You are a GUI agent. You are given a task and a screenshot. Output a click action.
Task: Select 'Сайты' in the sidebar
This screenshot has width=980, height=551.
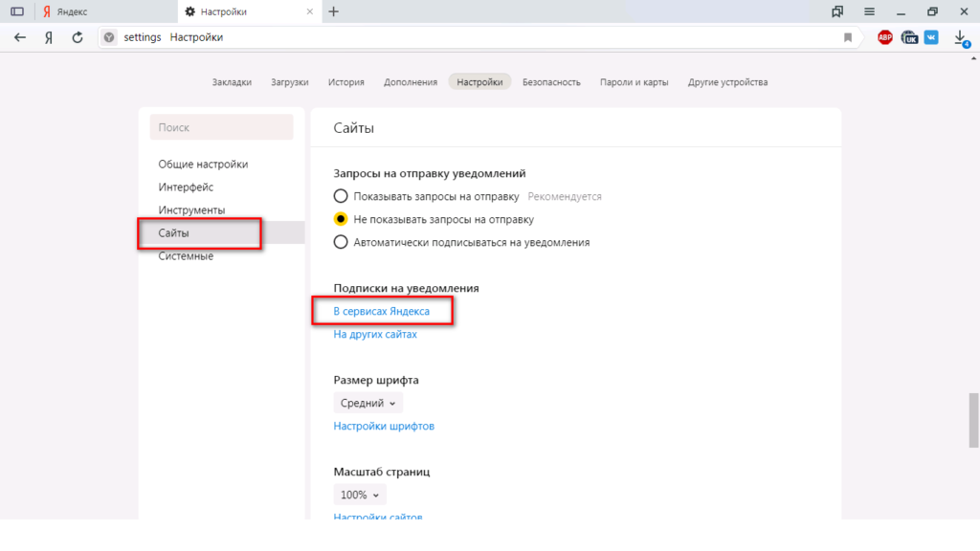coord(221,233)
